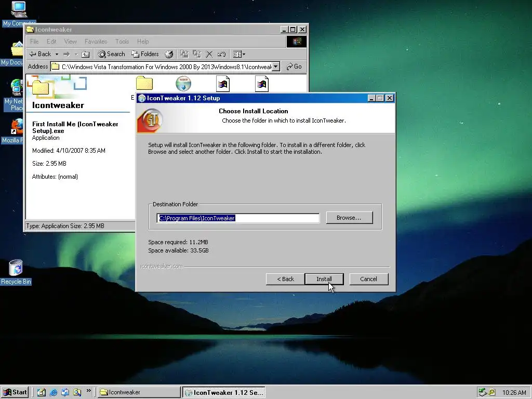Click the History icon in toolbar
This screenshot has height=399, width=532.
coord(169,54)
